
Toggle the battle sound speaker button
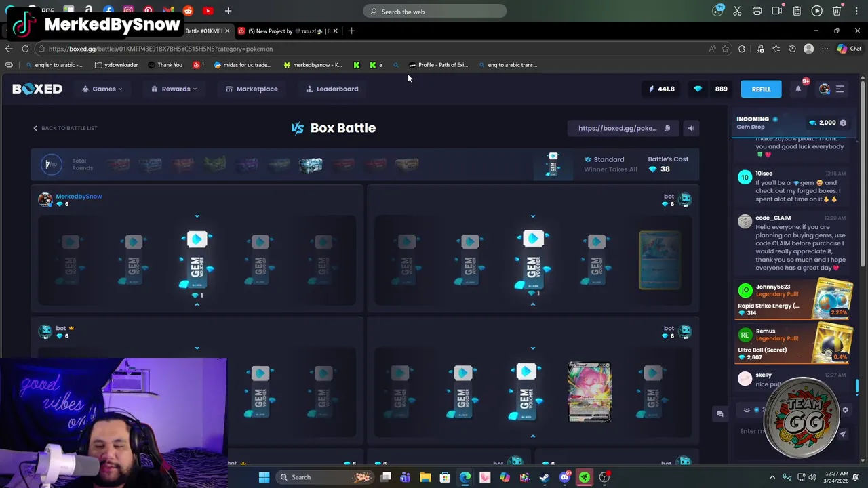[690, 128]
